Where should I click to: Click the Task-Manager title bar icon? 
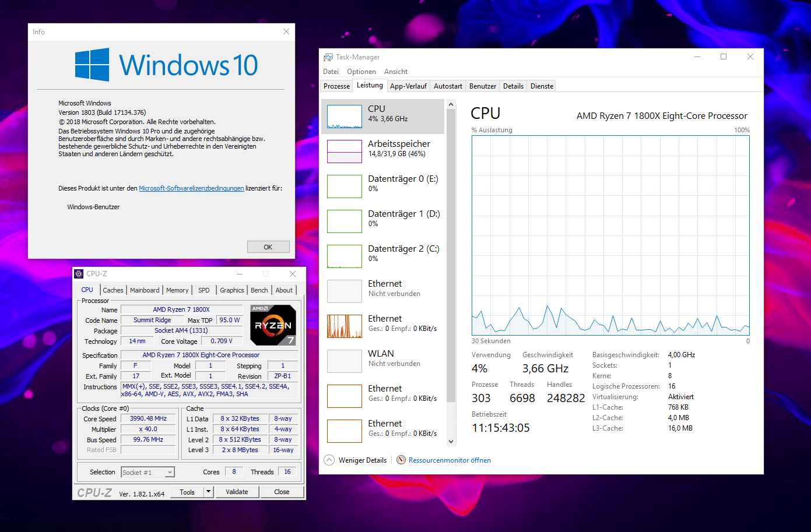click(328, 57)
